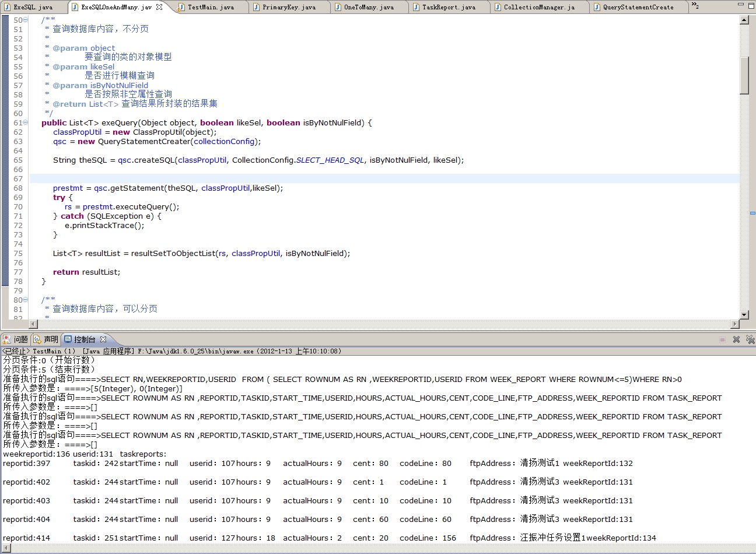Screen dimensions: 756x554
Task: Close the ExeSQLOneAndMany.java tab
Action: 159,7
